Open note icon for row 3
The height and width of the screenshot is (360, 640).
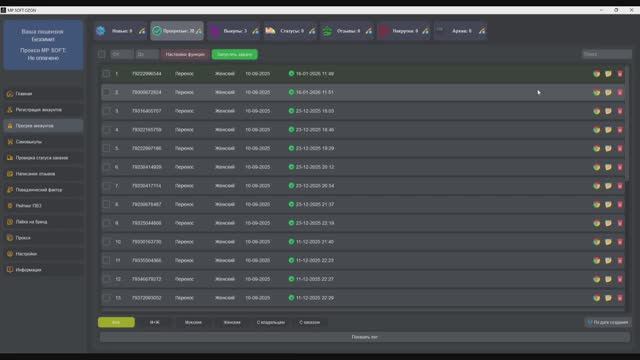pos(608,111)
